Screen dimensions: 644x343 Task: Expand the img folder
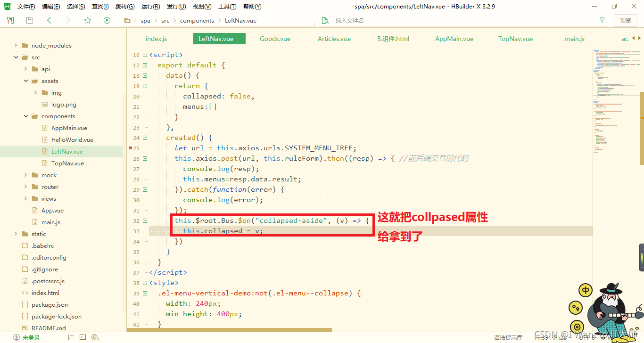click(35, 93)
